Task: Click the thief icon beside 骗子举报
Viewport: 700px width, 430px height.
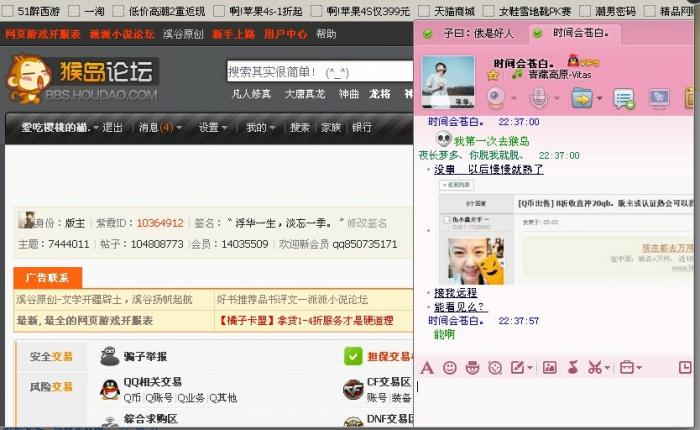Action: (109, 356)
